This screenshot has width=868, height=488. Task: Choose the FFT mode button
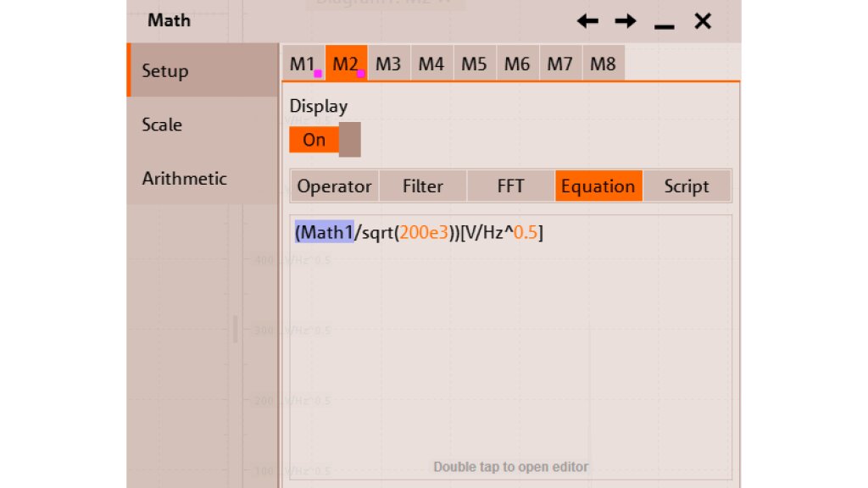tap(510, 186)
